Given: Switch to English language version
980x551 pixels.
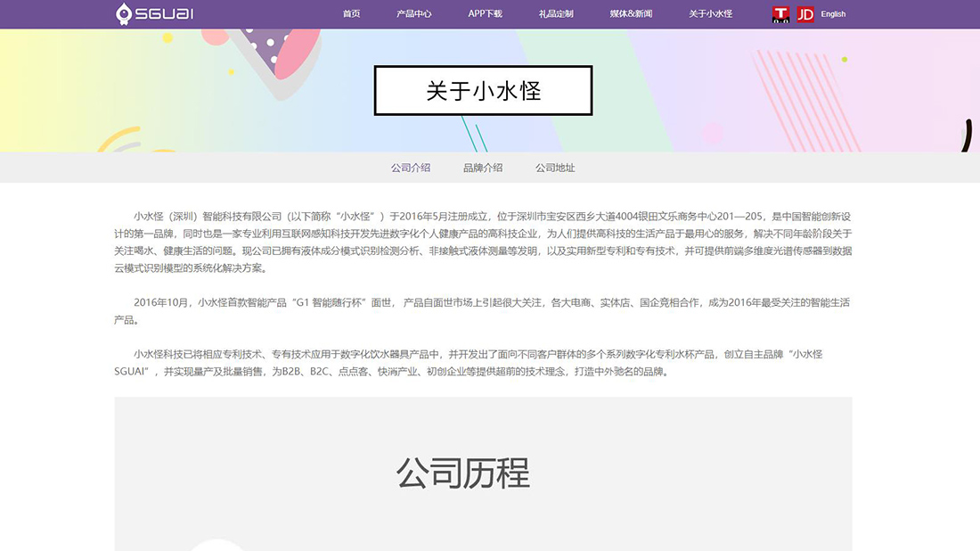Looking at the screenshot, I should [832, 14].
